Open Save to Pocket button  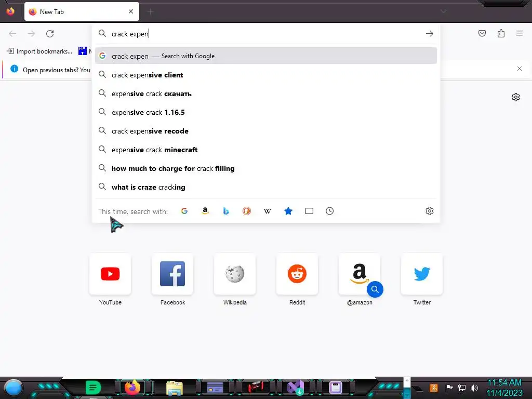pos(482,33)
